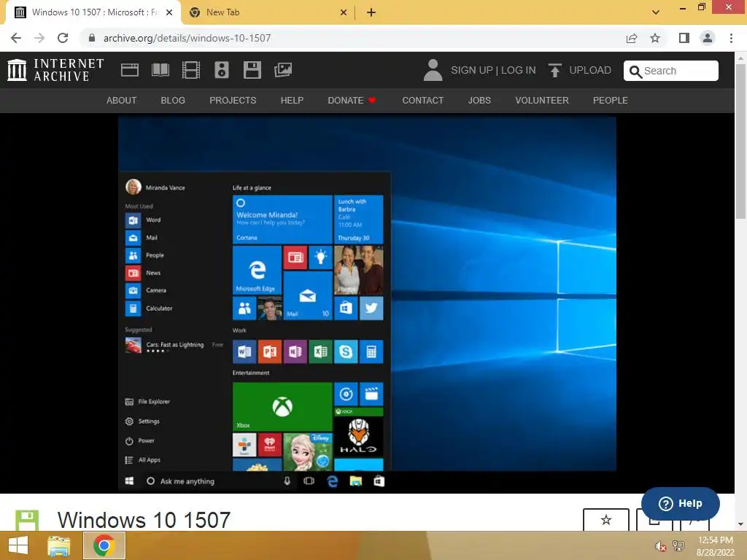The image size is (747, 560).
Task: Click the DONATE link
Action: pos(352,101)
